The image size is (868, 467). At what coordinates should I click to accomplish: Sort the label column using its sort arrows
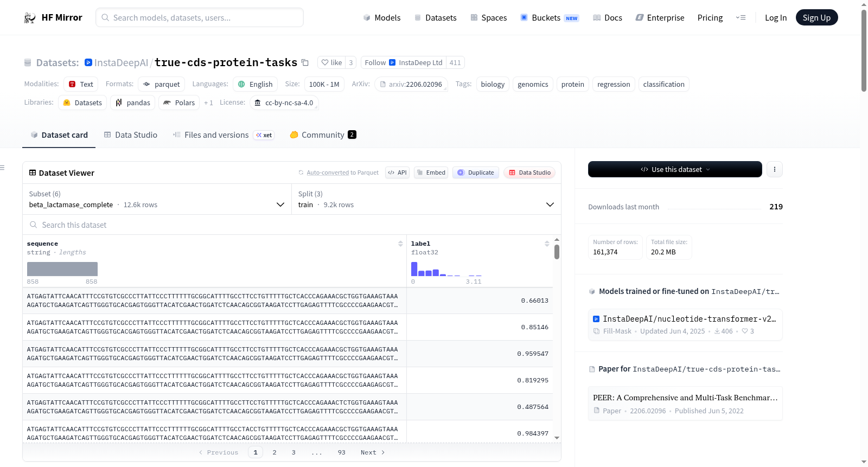pos(547,244)
